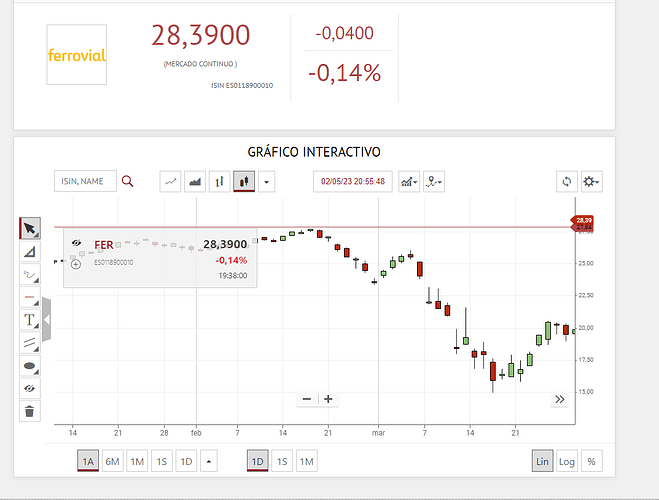Select the parallel channel lines tool
659x500 pixels.
coord(30,342)
